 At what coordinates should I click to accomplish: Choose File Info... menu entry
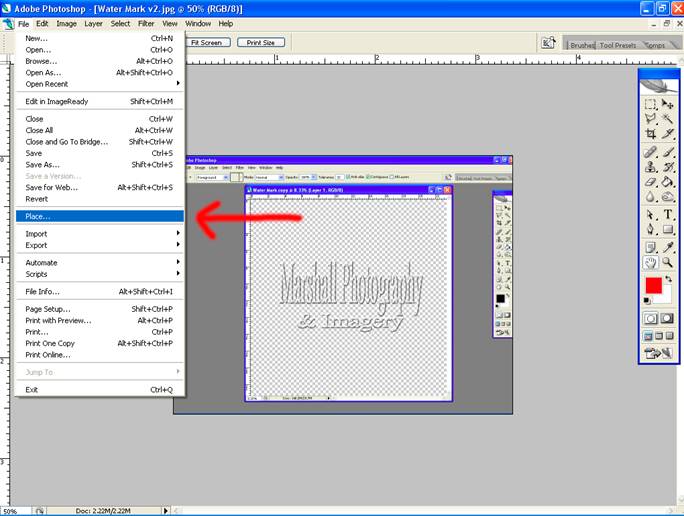[x=99, y=291]
